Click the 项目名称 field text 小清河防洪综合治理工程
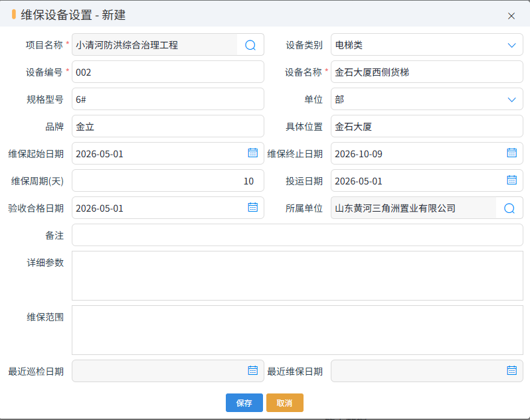530x420 pixels. coord(127,45)
